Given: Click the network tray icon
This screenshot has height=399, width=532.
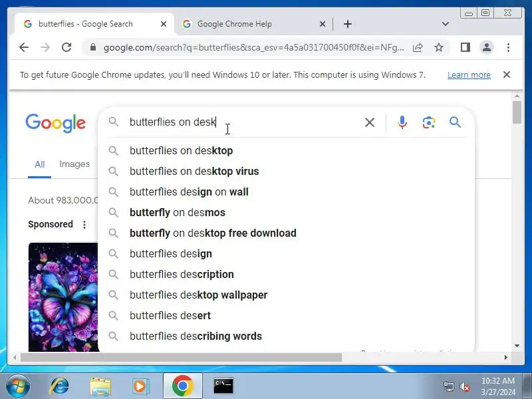Looking at the screenshot, I should (x=448, y=386).
